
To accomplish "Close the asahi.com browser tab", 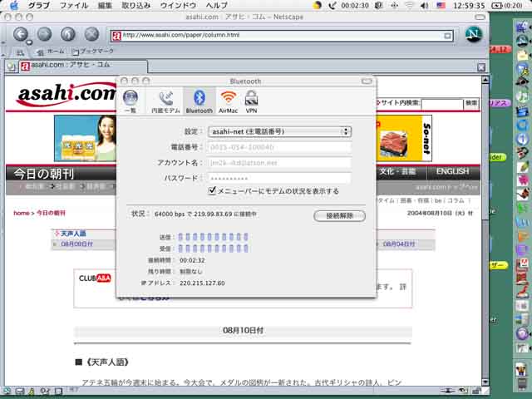I will [x=481, y=67].
